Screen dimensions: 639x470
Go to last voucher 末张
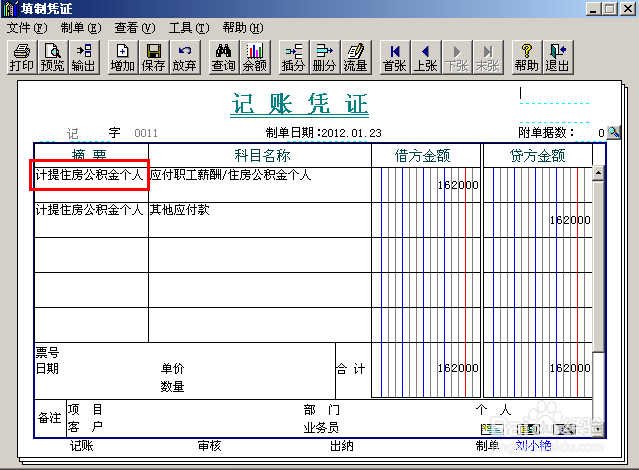488,57
